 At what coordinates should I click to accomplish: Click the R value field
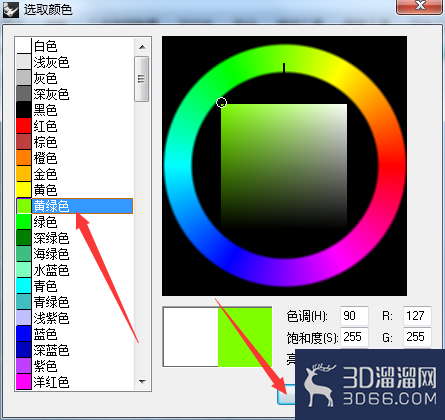pos(417,316)
